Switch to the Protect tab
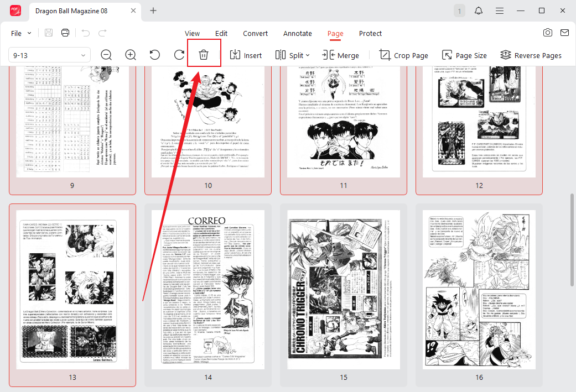 pos(370,33)
